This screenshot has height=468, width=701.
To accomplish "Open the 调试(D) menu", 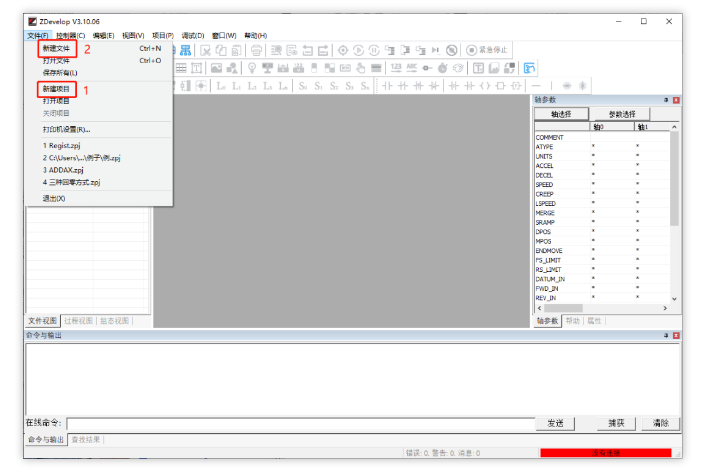I will coord(193,35).
